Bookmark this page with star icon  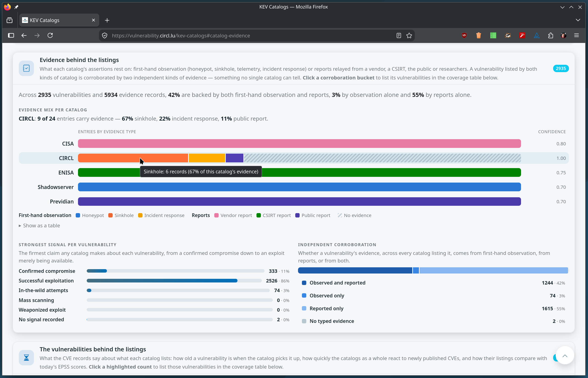409,36
